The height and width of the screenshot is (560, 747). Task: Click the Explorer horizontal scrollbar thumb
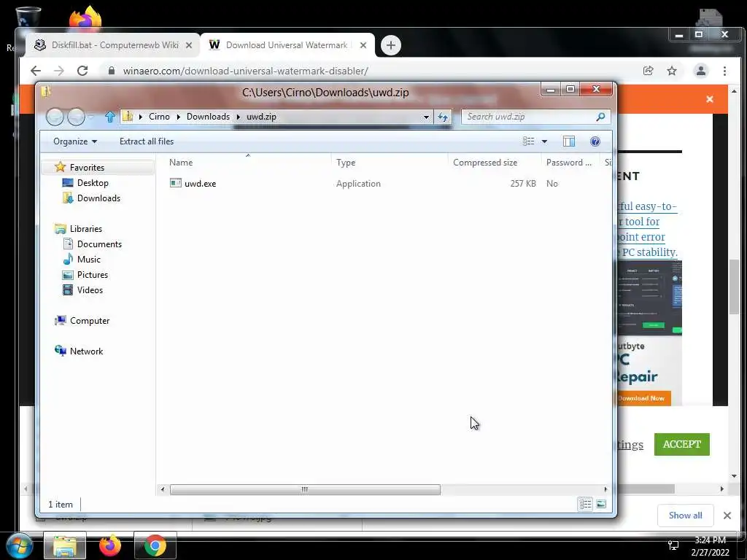(x=305, y=489)
